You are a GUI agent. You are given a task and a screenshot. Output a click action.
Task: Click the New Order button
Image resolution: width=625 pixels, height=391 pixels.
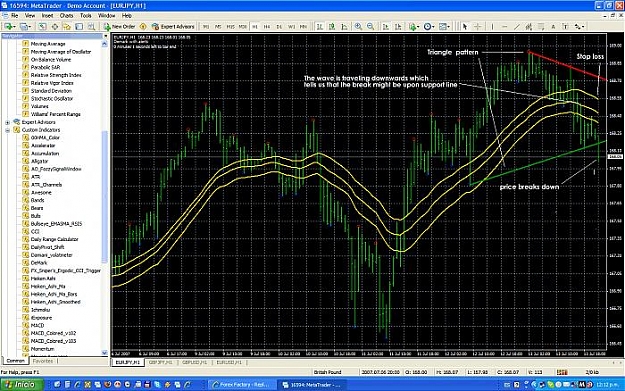click(x=120, y=26)
